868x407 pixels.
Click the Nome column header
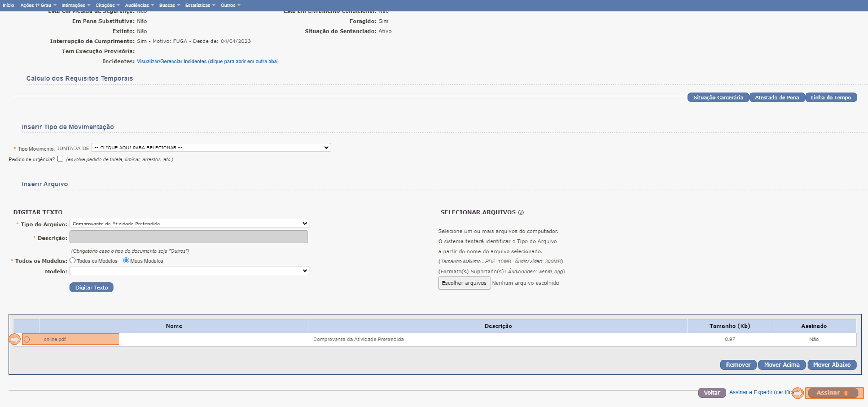tap(174, 326)
